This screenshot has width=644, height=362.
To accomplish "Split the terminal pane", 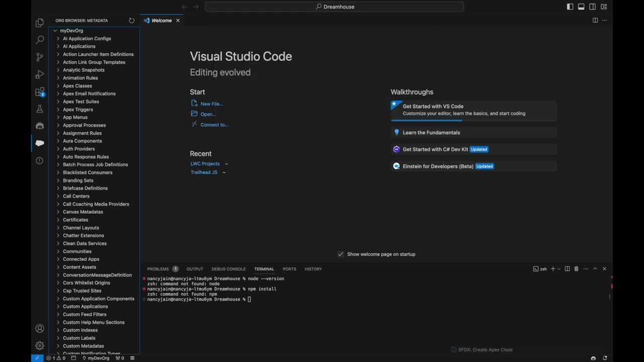I will pyautogui.click(x=567, y=269).
